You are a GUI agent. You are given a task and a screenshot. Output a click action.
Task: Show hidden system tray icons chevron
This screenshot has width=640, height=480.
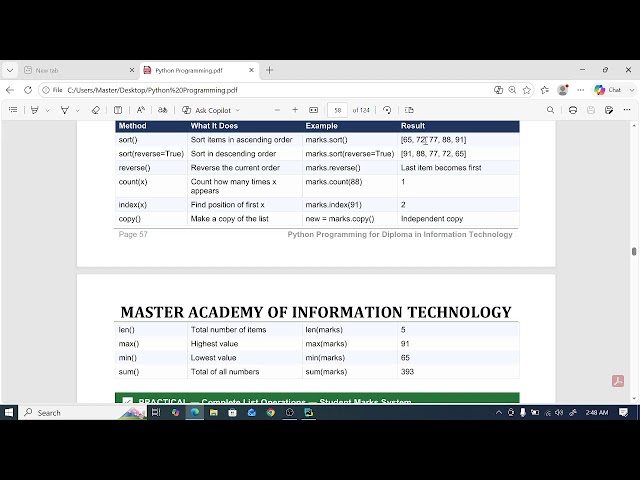(x=498, y=413)
